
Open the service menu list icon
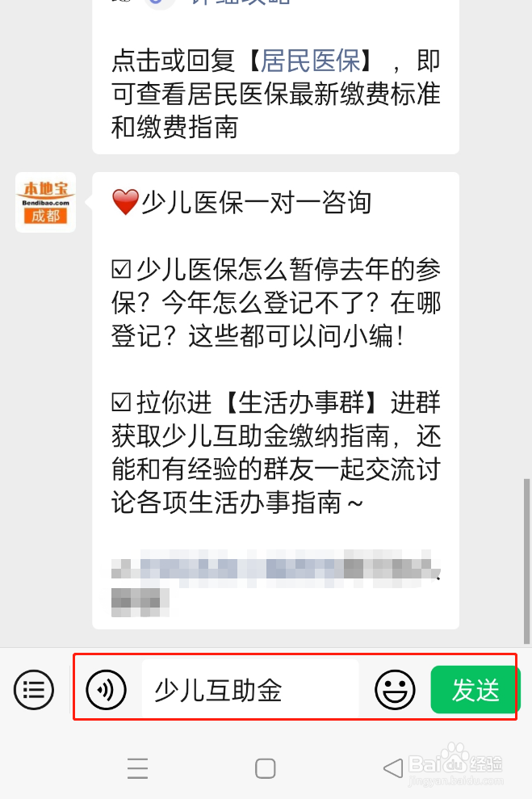[x=34, y=690]
